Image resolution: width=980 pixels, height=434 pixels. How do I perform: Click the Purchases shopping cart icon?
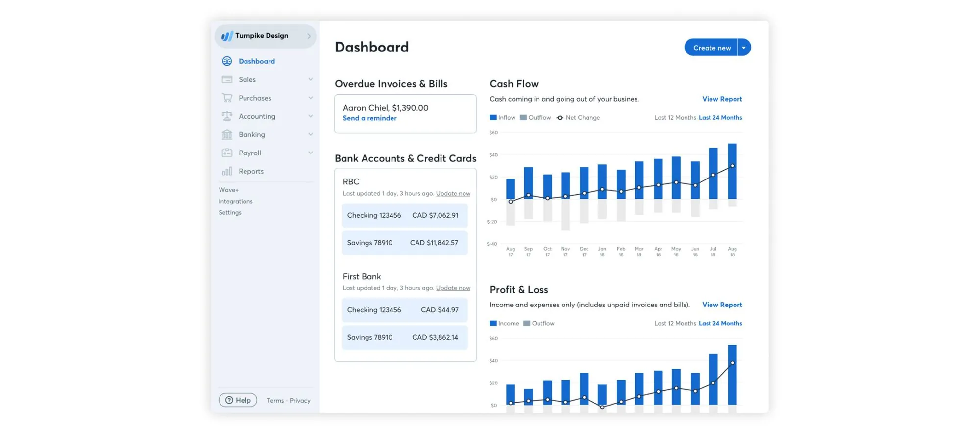tap(227, 98)
